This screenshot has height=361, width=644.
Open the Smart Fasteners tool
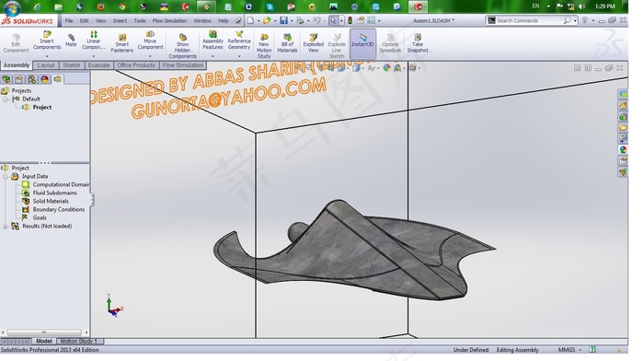tap(122, 43)
